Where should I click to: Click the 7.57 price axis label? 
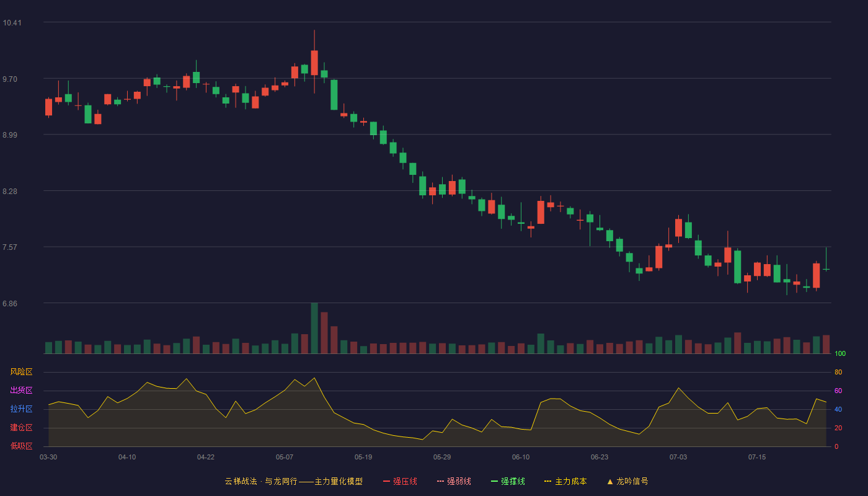[x=10, y=247]
